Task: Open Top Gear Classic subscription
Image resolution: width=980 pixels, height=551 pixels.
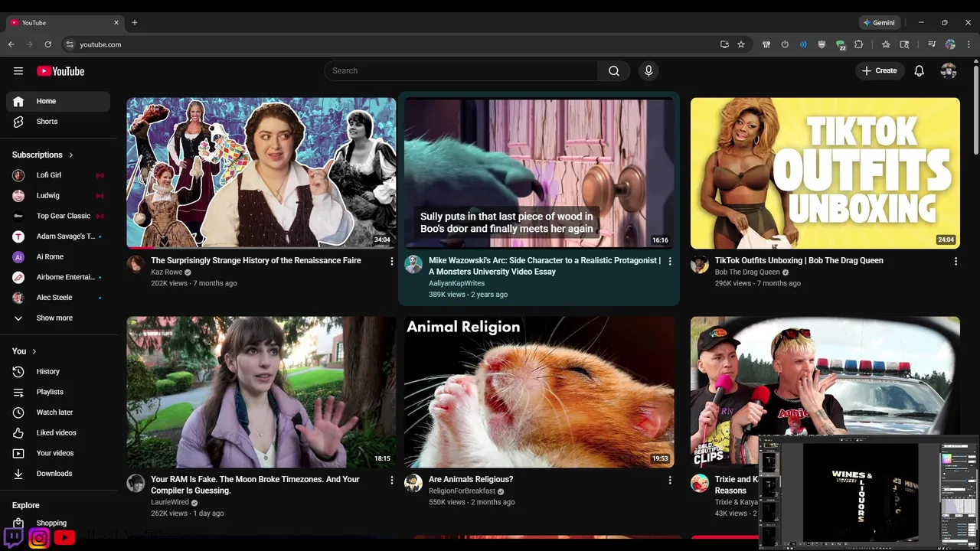Action: 58,216
